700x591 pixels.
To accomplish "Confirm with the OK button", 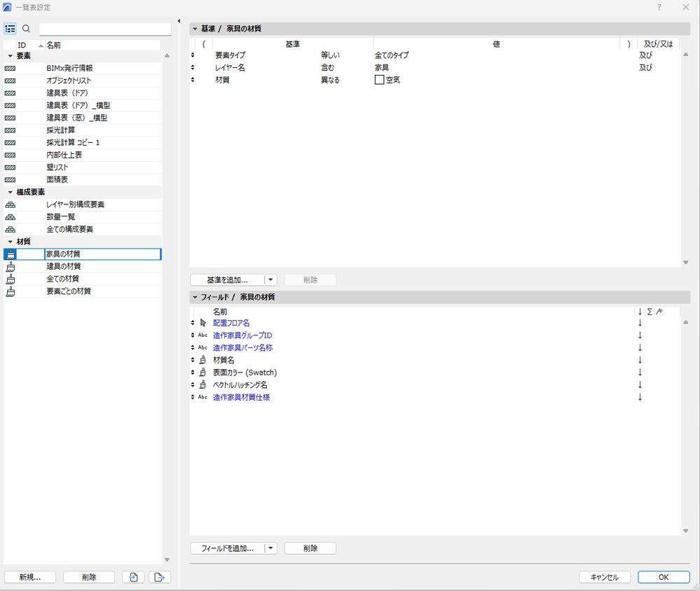I will (x=664, y=577).
